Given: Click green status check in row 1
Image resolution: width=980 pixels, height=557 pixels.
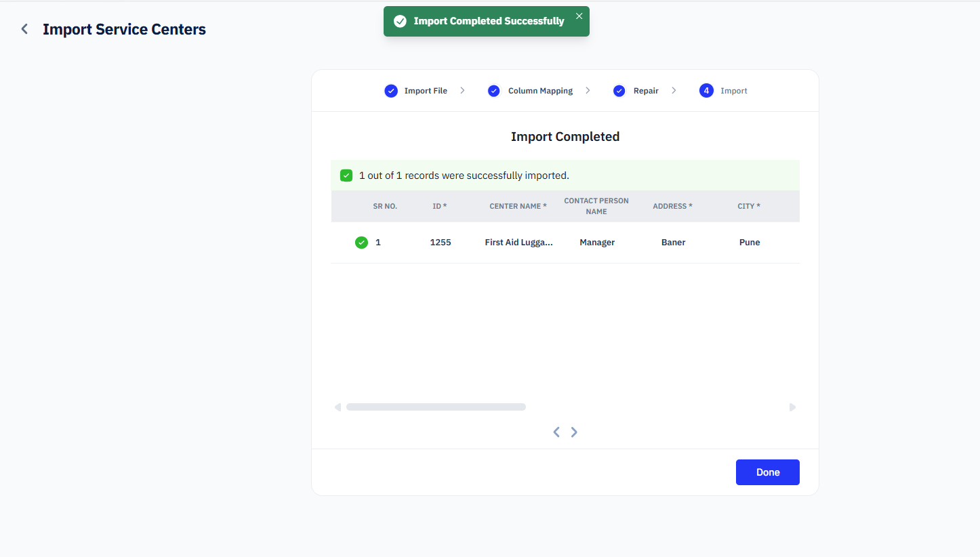Looking at the screenshot, I should pos(361,243).
